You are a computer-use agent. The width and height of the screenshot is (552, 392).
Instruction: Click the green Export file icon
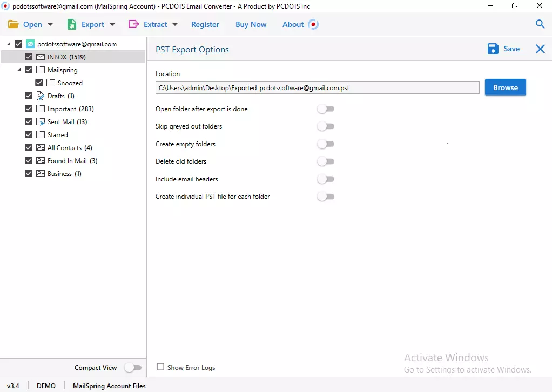pos(72,24)
